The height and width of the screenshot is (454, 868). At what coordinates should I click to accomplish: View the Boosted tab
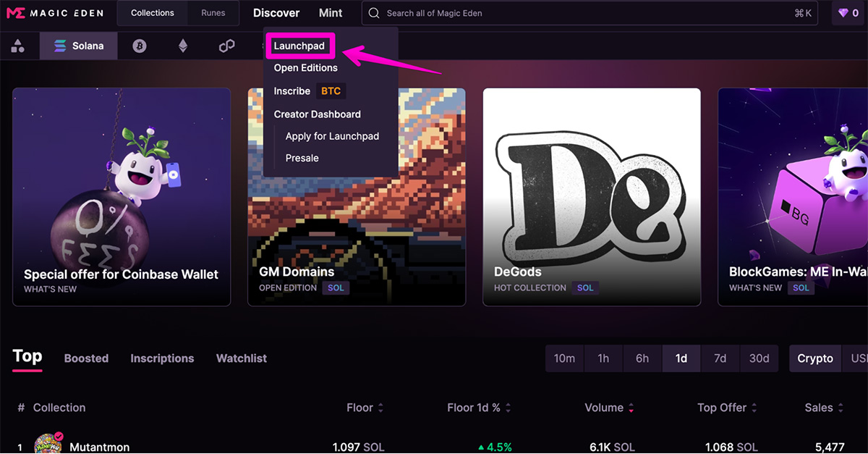[86, 358]
